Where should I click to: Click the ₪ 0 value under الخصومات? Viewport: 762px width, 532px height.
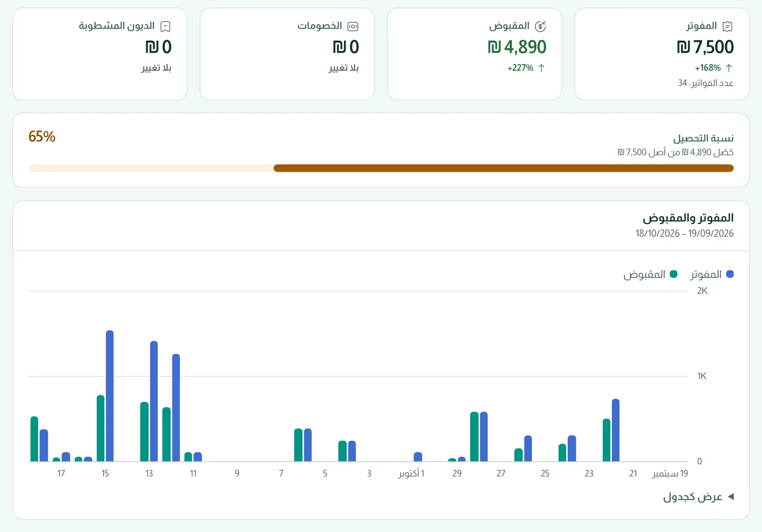click(x=346, y=47)
